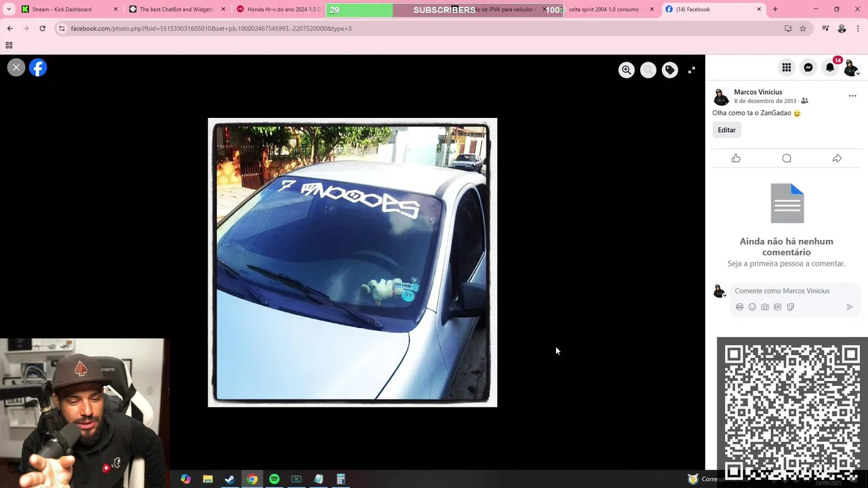Close the celta spirit 2004 tab
This screenshot has height=488, width=868.
pos(652,9)
